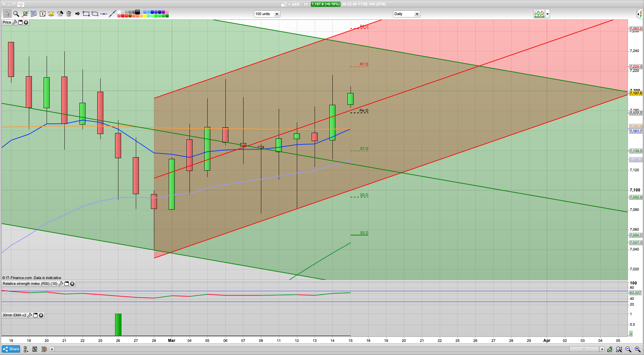
Task: Select the diagonal trend line tool
Action: tap(112, 14)
